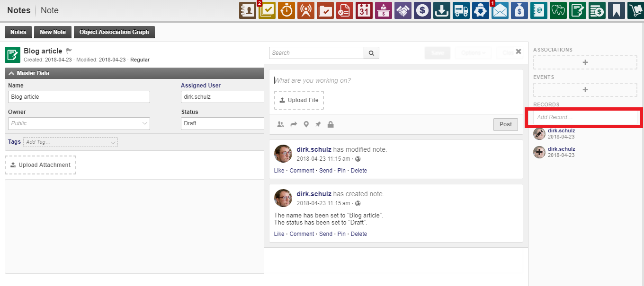The width and height of the screenshot is (644, 286).
Task: Click the magnifier search button
Action: pos(371,53)
